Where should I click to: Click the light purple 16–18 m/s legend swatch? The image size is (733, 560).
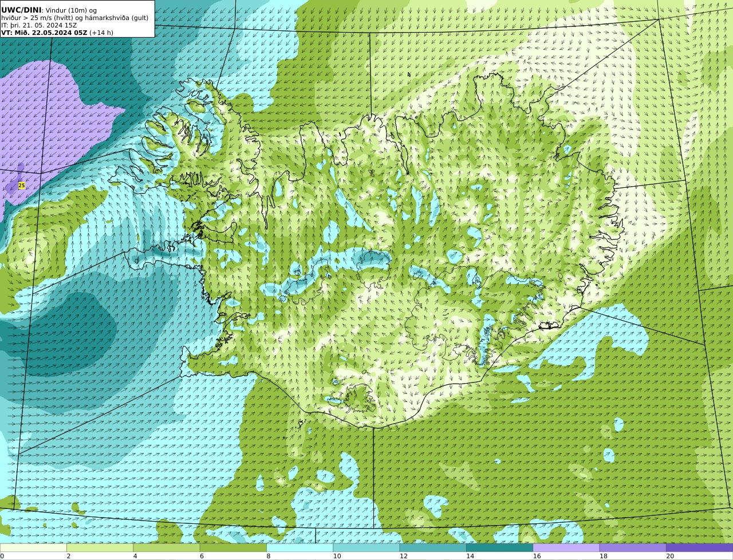(x=566, y=547)
